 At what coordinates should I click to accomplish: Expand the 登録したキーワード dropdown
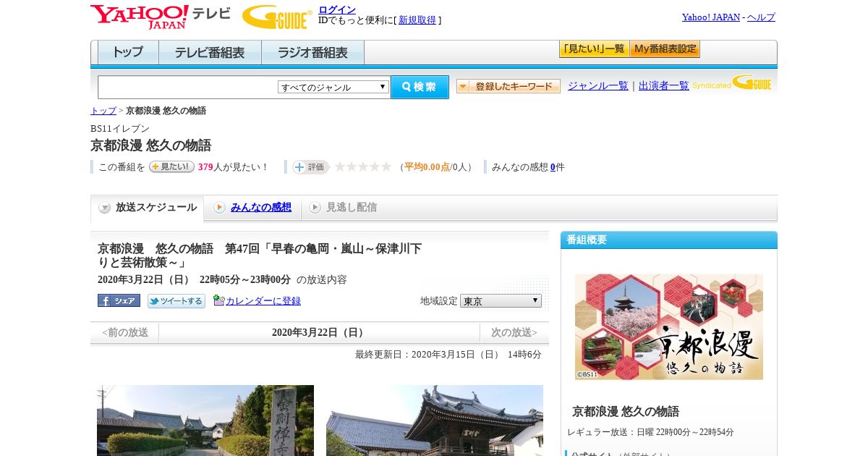pos(509,86)
